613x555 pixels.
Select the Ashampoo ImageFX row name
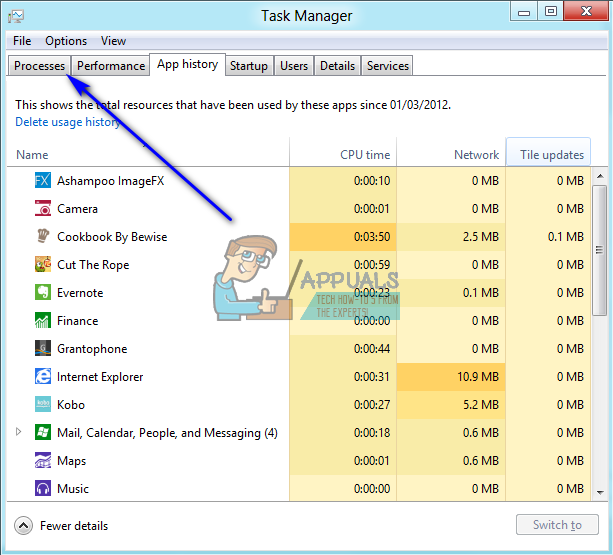(x=111, y=181)
